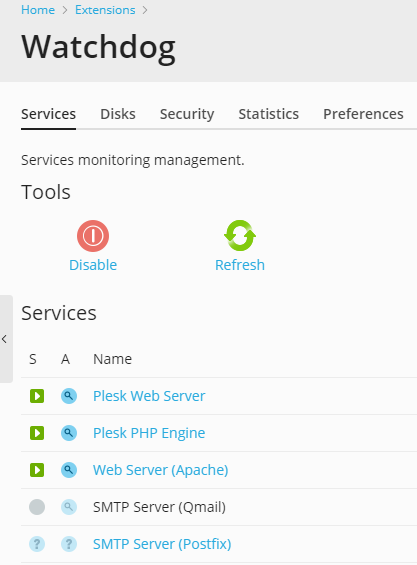Open the Security tab
Image resolution: width=417 pixels, height=565 pixels.
(187, 114)
